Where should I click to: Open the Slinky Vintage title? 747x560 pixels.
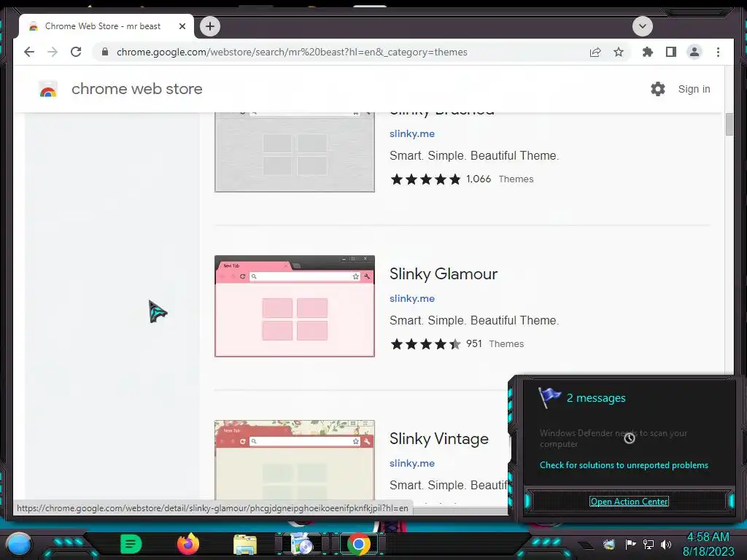click(438, 438)
